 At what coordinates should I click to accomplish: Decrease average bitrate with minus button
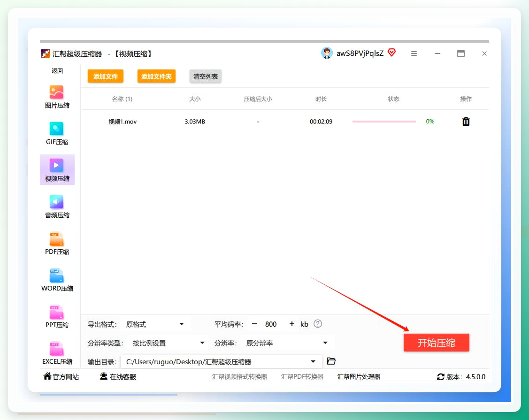coord(254,324)
